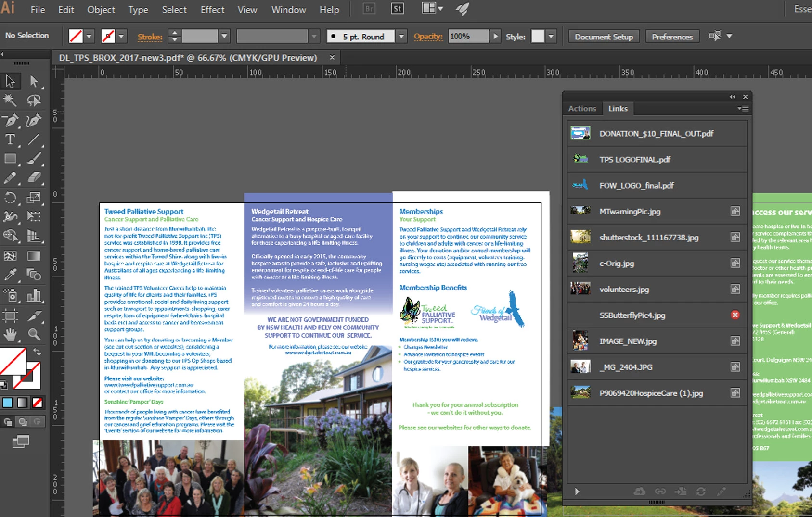Switch to the Actions panel tab

tap(582, 109)
